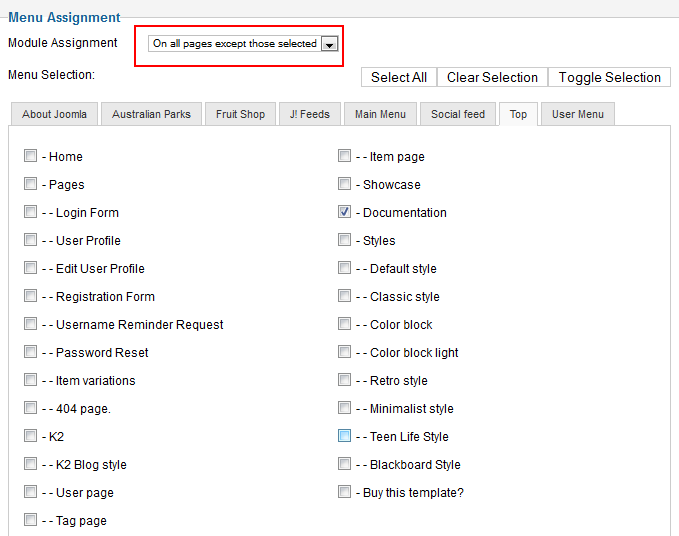Viewport: 679px width, 536px height.
Task: Click the Select All button
Action: click(399, 77)
